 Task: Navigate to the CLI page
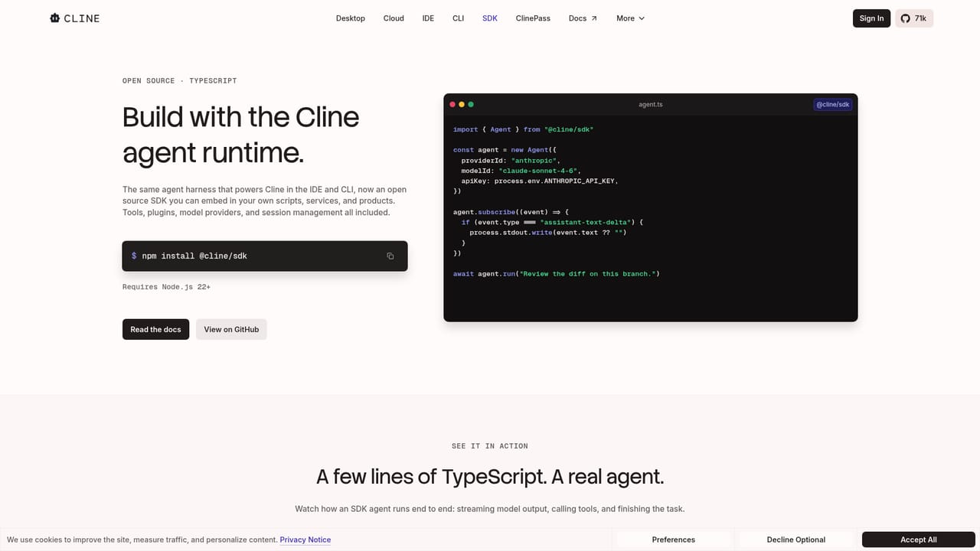[458, 18]
